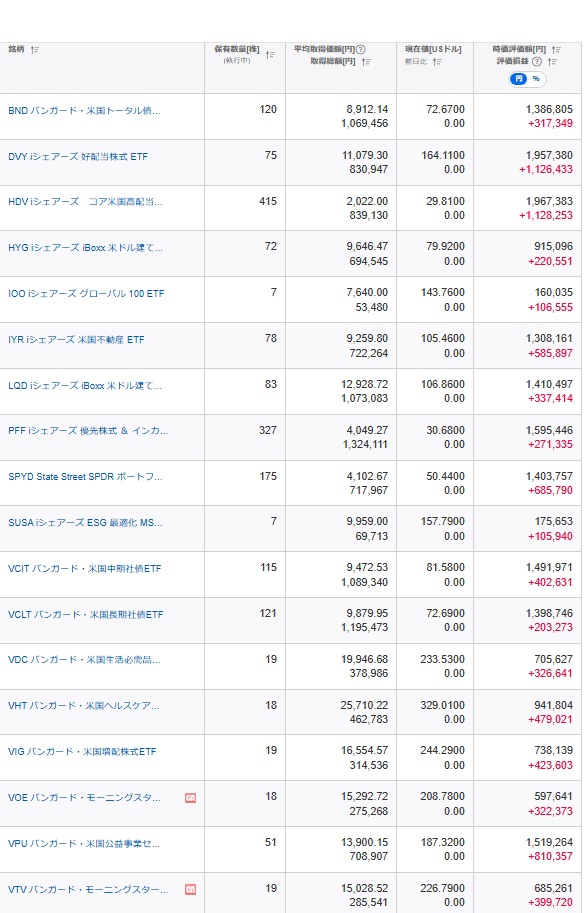Sort holdings by the 銘柄 column sort icon

(x=34, y=50)
